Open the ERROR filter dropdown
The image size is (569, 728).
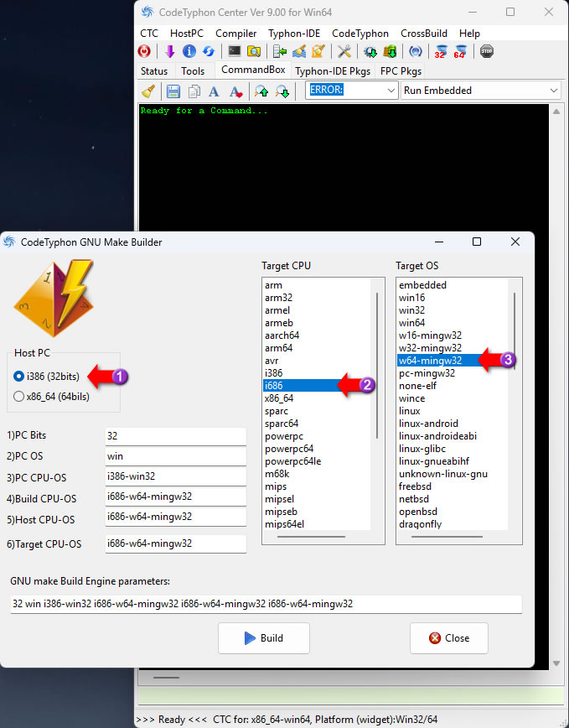(x=351, y=91)
